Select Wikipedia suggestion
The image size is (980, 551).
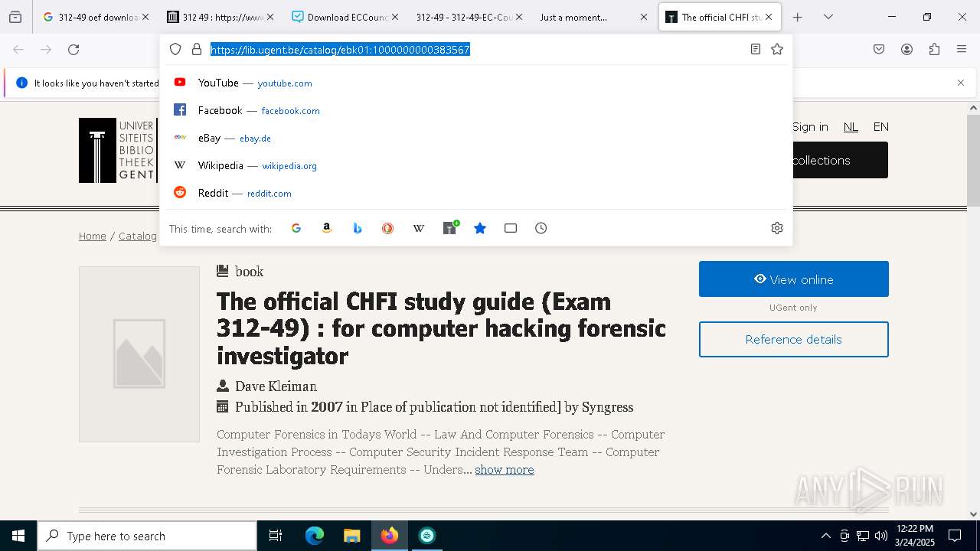click(x=476, y=165)
